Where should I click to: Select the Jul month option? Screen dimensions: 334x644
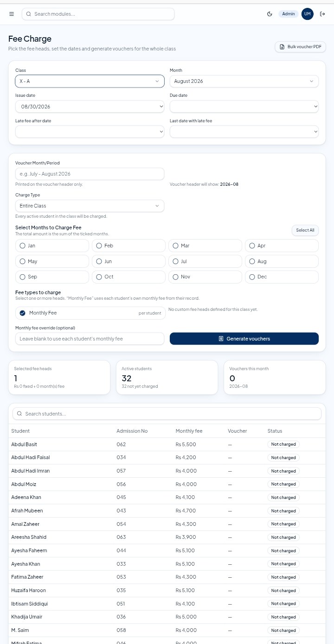[205, 261]
